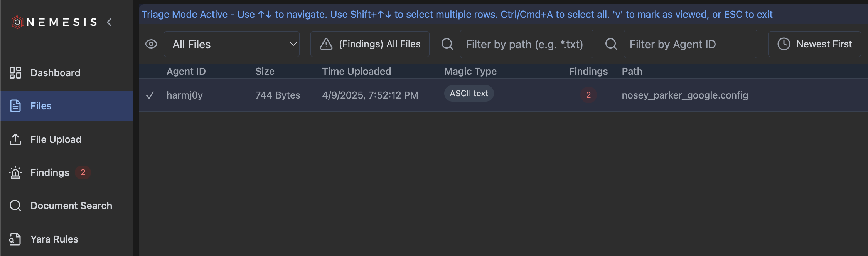Image resolution: width=868 pixels, height=256 pixels.
Task: Toggle the checkmark on the harmj0y file row
Action: tap(150, 95)
